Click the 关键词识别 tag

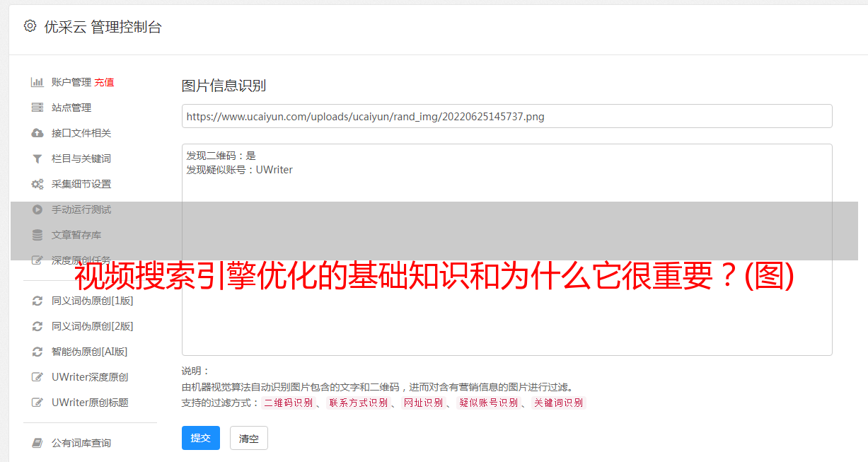click(559, 403)
